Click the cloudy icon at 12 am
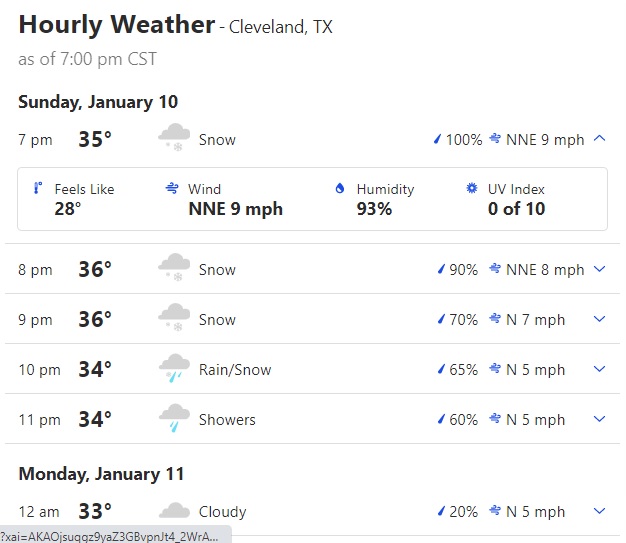 tap(174, 511)
